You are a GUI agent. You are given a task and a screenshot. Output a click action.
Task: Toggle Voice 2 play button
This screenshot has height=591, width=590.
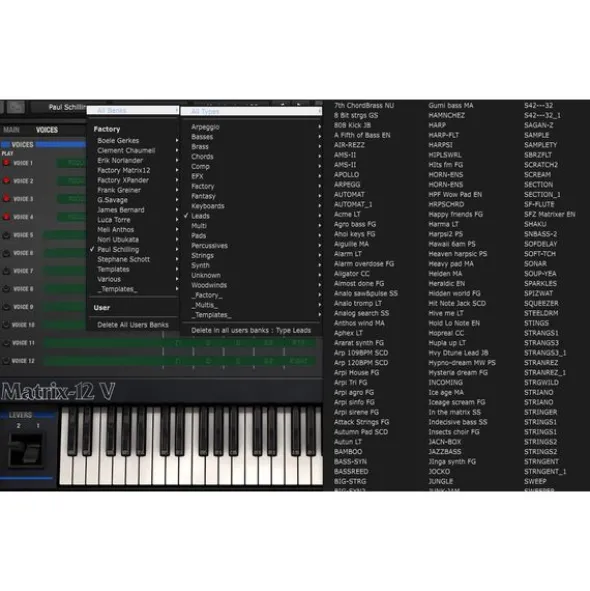(6, 181)
